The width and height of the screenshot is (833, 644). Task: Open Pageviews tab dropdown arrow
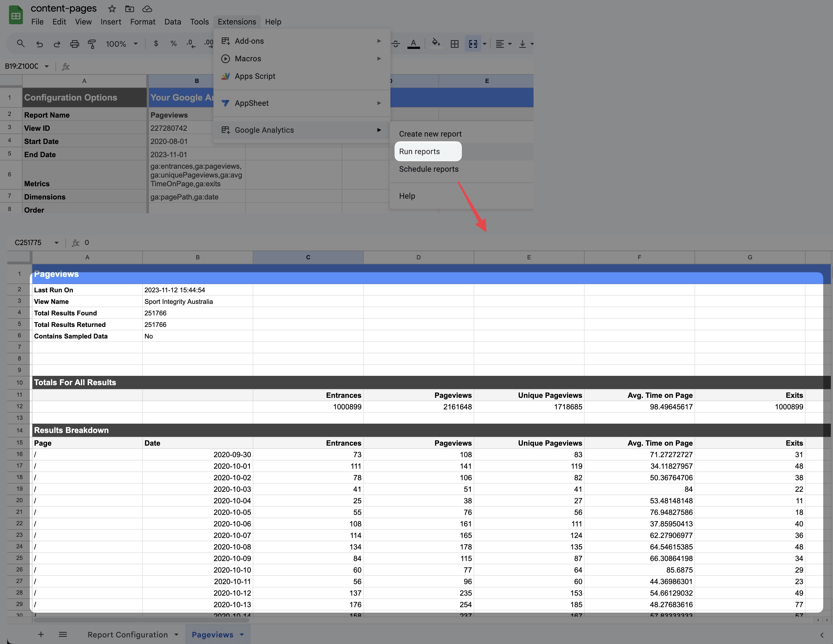242,634
